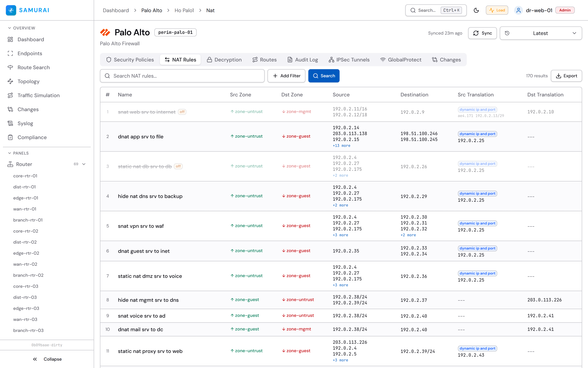Expand +3 more sources in rule 7
The height and width of the screenshot is (368, 588).
click(340, 285)
